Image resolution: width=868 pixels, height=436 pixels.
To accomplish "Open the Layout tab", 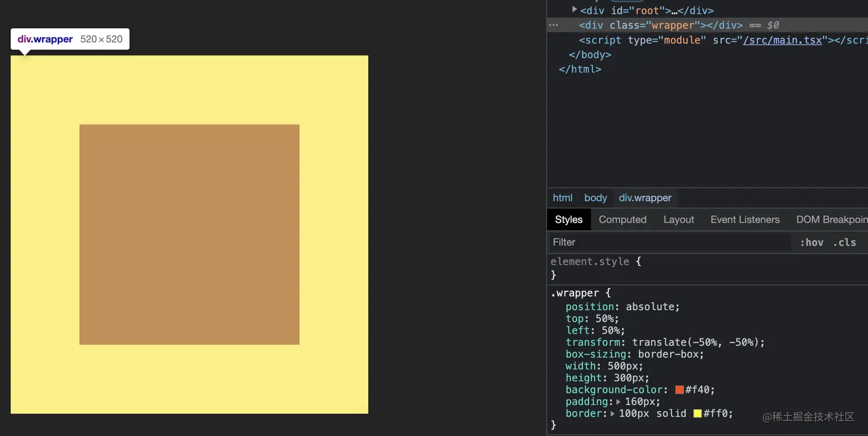I will [679, 219].
